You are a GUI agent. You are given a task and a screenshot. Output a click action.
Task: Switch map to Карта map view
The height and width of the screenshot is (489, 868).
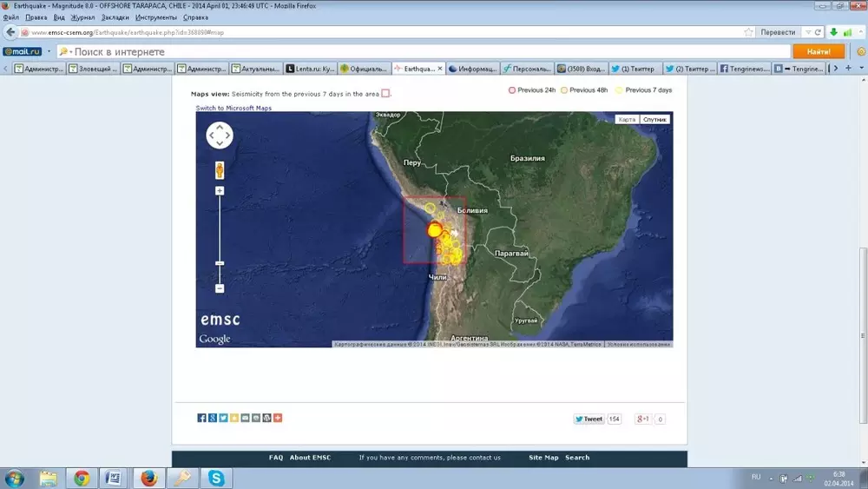tap(627, 119)
